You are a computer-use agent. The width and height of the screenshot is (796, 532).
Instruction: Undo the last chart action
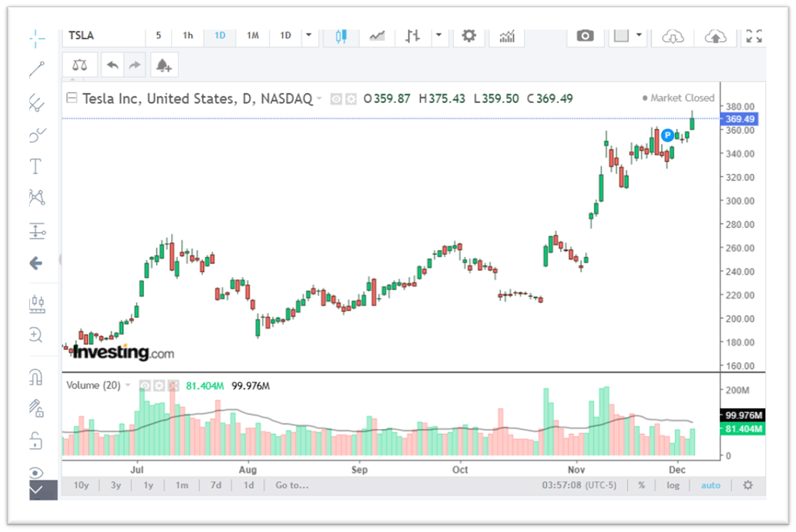tap(112, 65)
